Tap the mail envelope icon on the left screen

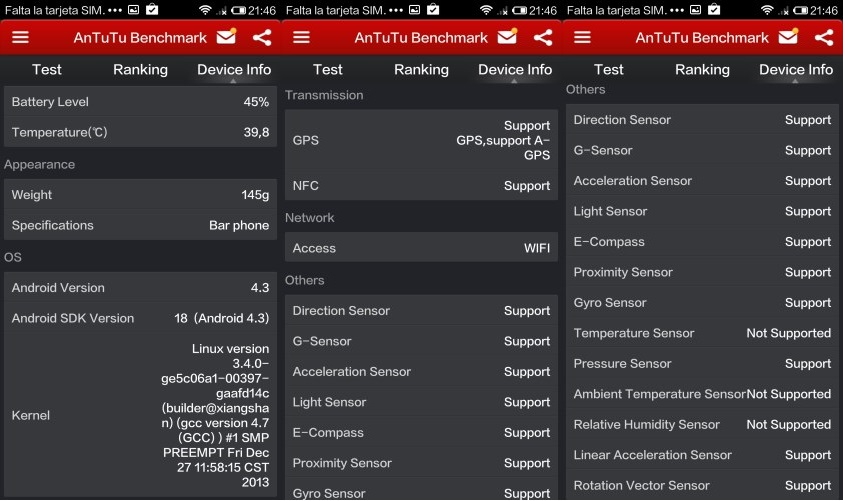(x=226, y=37)
